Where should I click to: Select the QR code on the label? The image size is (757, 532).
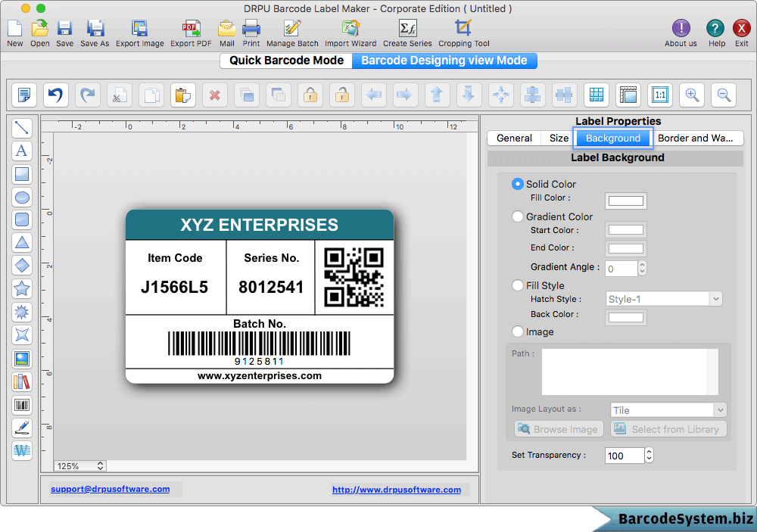(354, 277)
